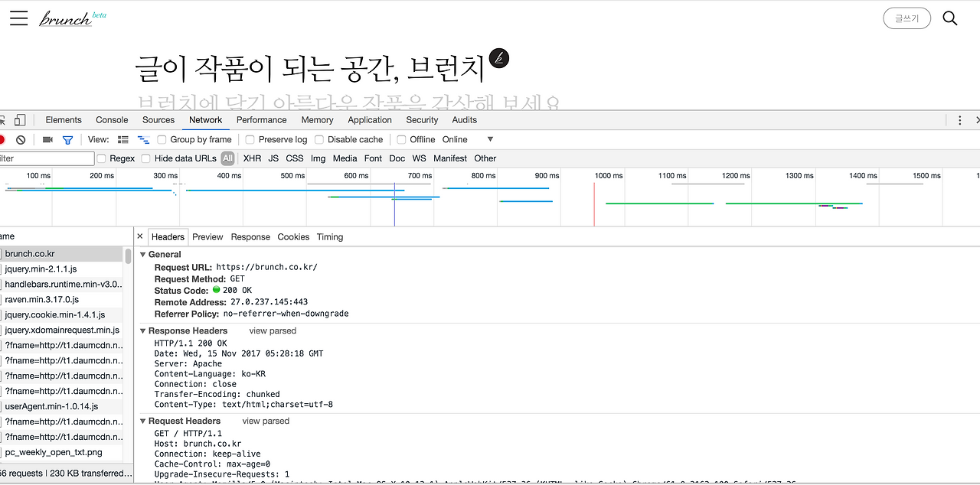Open the Timing tab for this request
The image size is (980, 485).
[329, 236]
